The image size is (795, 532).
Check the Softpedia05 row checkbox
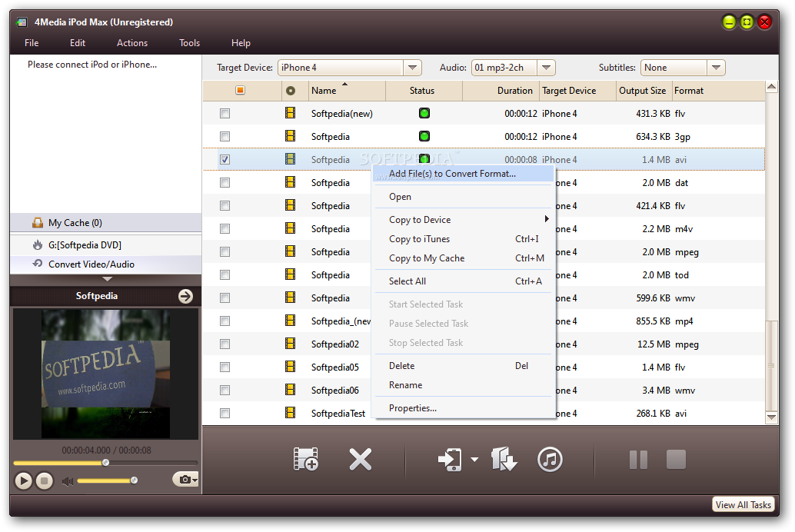225,367
